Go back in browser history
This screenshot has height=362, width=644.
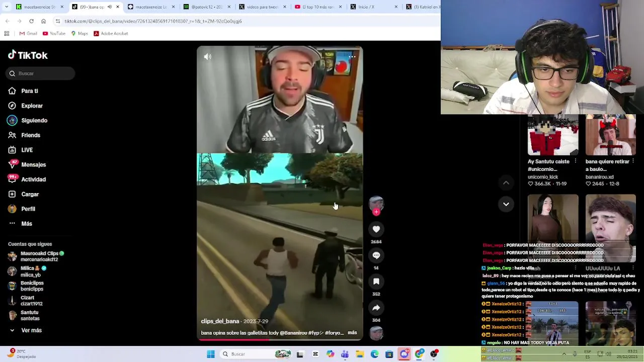7,21
